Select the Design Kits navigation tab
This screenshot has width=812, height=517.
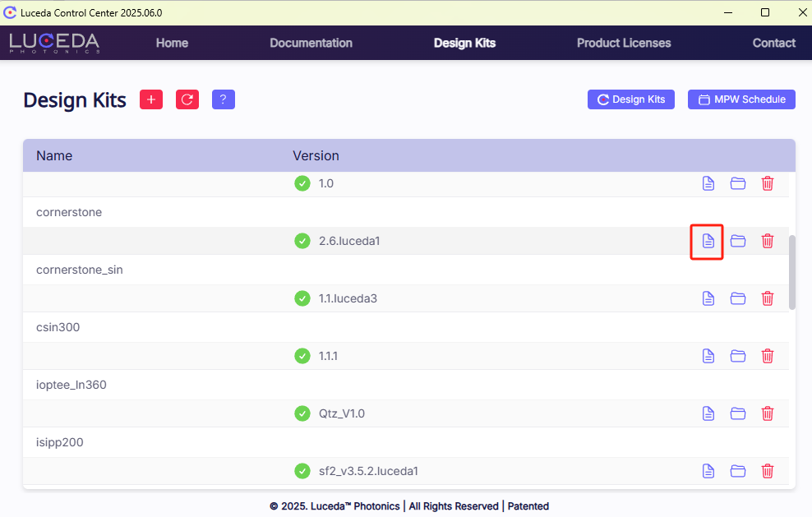point(464,43)
